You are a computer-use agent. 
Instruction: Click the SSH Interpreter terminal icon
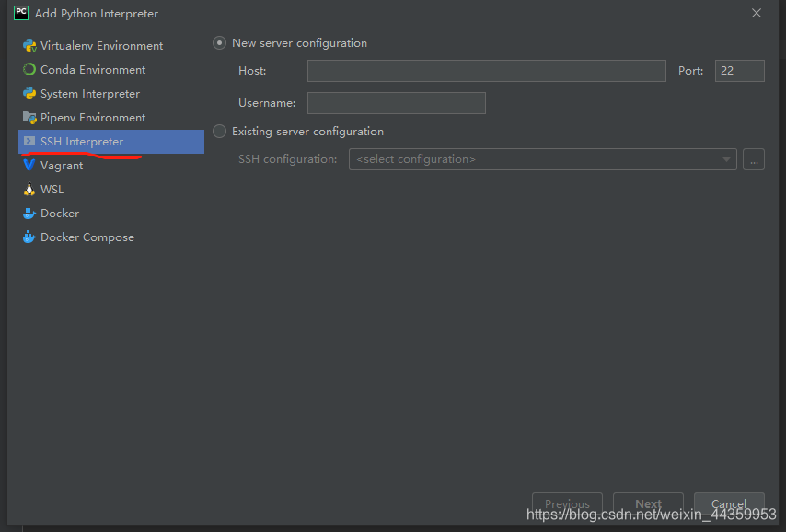29,142
